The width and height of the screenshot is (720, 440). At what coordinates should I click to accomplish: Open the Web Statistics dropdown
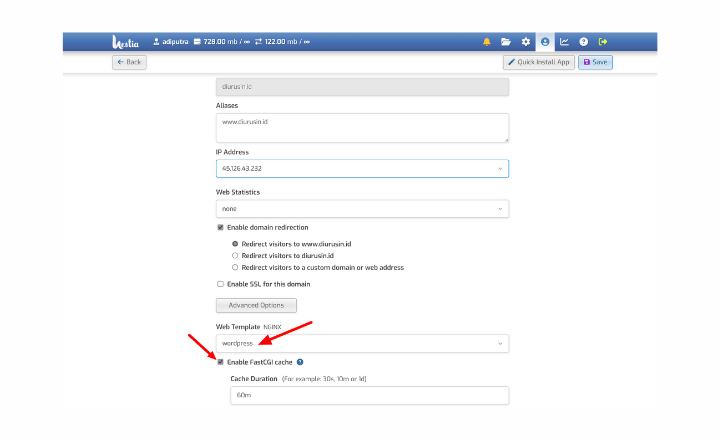pos(362,209)
